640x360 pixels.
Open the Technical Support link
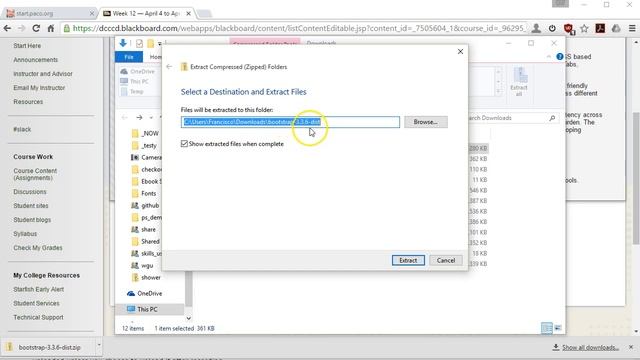38,317
